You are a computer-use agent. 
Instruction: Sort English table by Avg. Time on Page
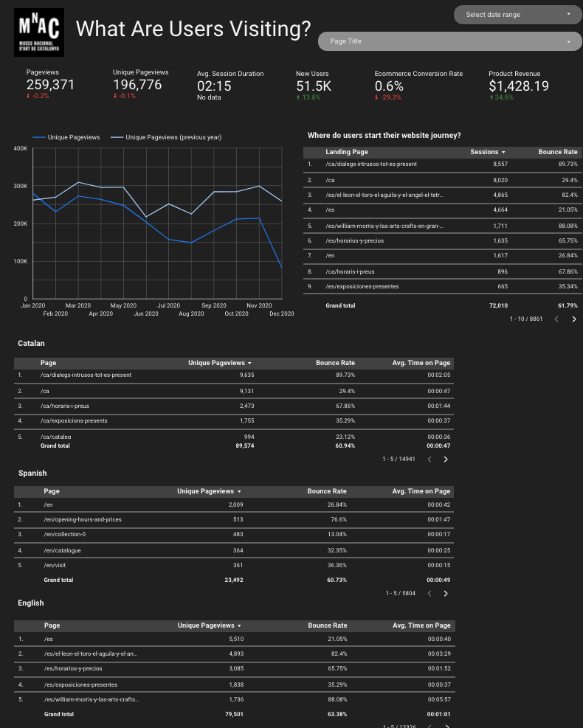421,625
